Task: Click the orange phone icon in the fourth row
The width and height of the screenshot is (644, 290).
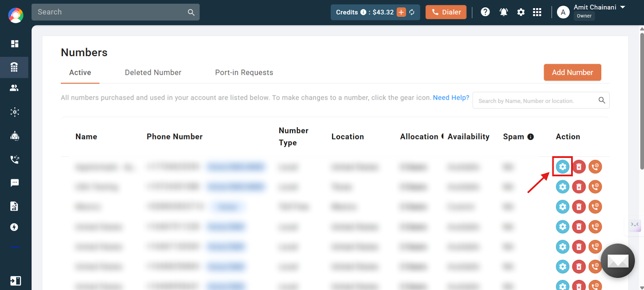Action: (x=595, y=227)
